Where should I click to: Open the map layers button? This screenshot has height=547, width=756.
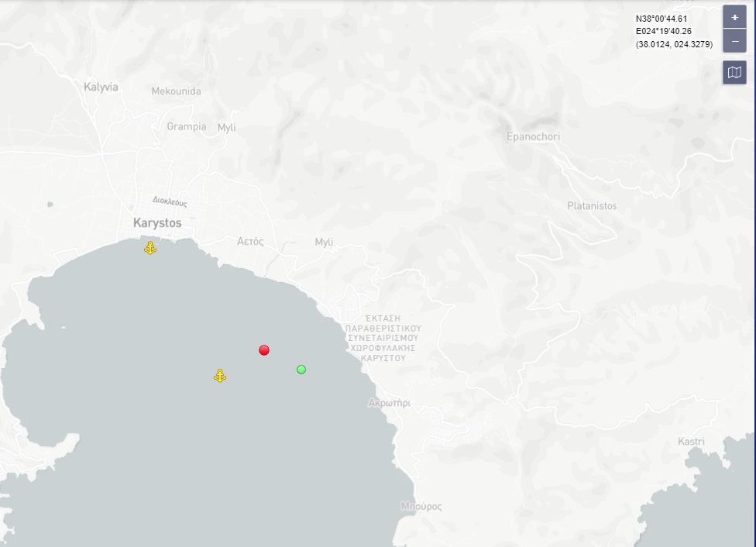point(734,72)
